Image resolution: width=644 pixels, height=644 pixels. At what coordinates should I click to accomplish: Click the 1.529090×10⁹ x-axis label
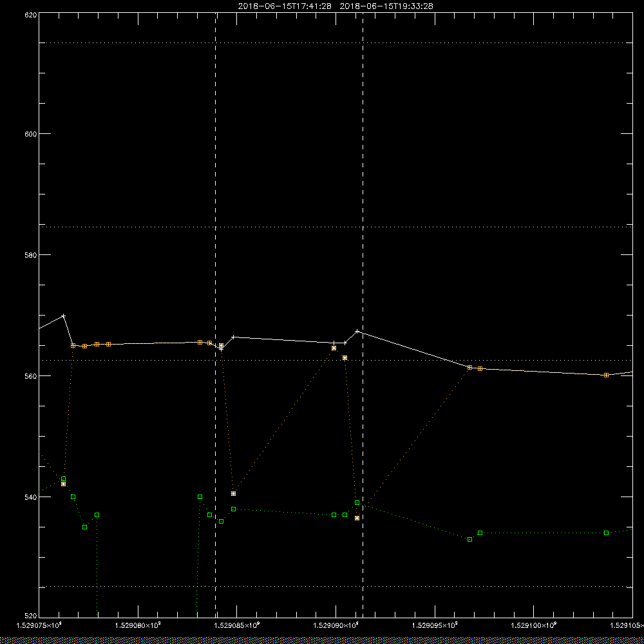tap(336, 625)
